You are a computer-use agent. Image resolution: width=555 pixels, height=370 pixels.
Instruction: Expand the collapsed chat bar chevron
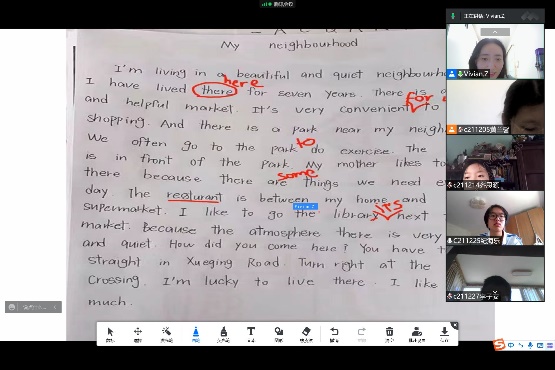[x=55, y=307]
